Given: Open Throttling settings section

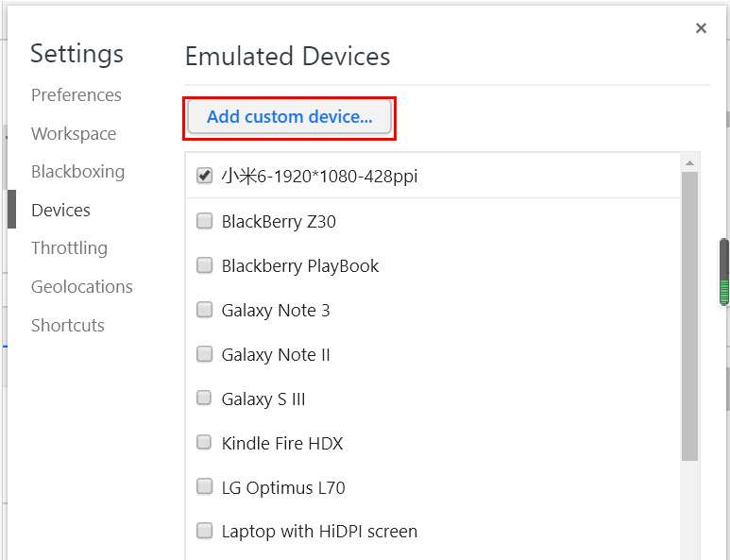Looking at the screenshot, I should point(69,248).
